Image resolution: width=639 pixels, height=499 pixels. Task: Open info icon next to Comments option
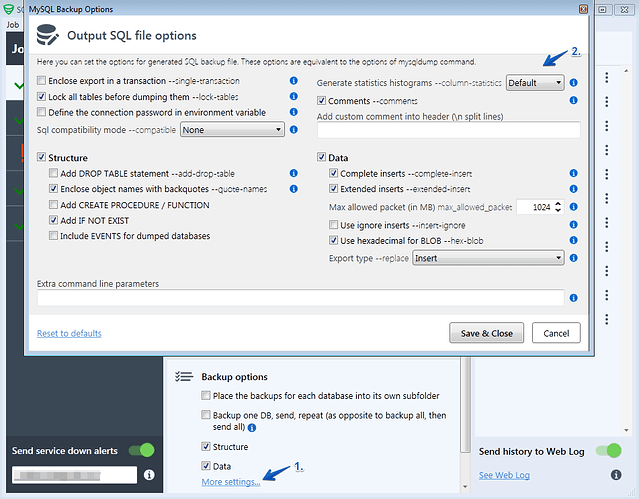573,100
